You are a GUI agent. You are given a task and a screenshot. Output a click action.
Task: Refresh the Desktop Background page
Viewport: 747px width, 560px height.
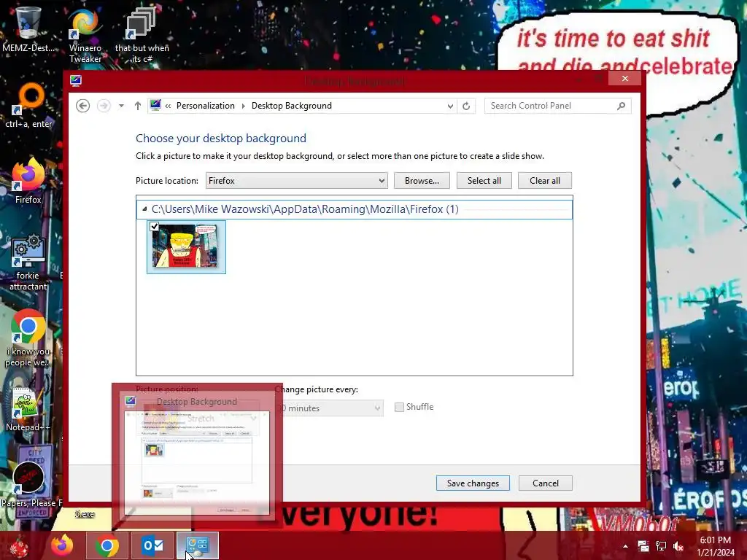point(466,106)
